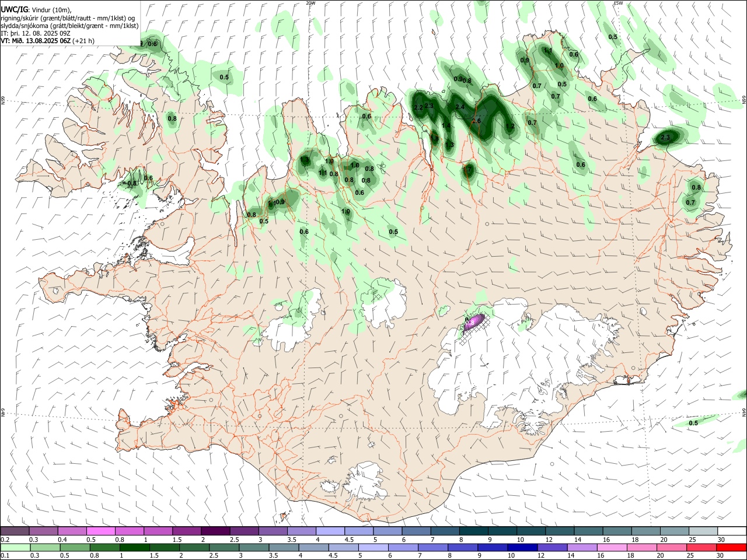Click the UWC/IG Vindur (10m) title text
The width and height of the screenshot is (747, 560).
[36, 10]
